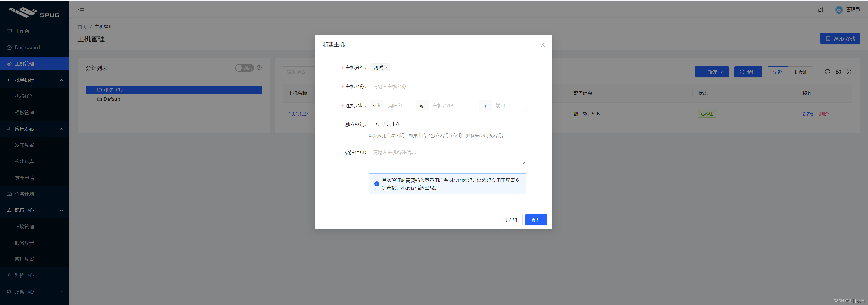The height and width of the screenshot is (305, 868).
Task: Click the help question mark beside group toggle
Action: click(x=259, y=68)
